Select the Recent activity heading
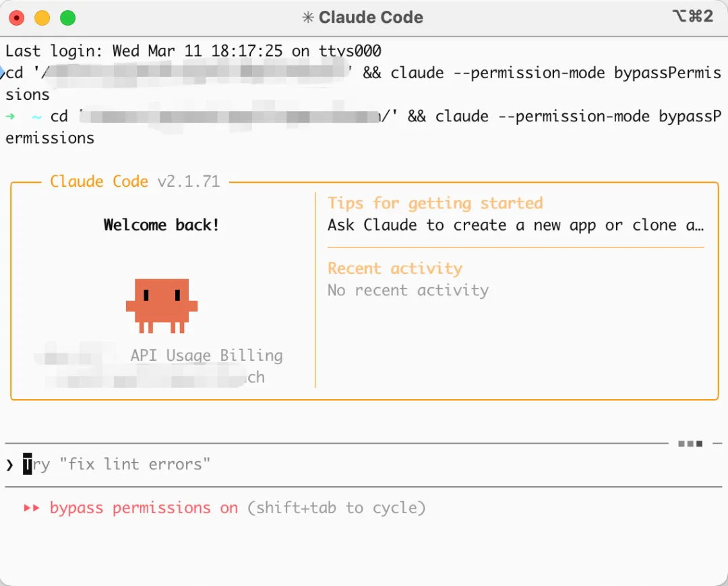This screenshot has width=728, height=586. click(x=395, y=268)
